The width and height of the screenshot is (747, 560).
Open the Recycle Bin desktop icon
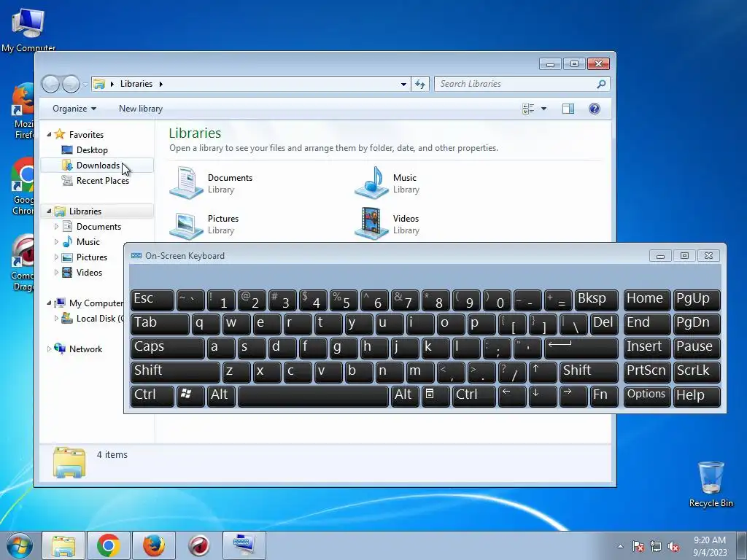pyautogui.click(x=711, y=484)
